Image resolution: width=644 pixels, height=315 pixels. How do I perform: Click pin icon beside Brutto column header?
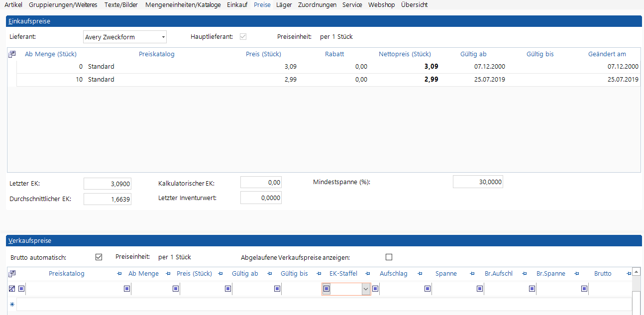(x=629, y=274)
